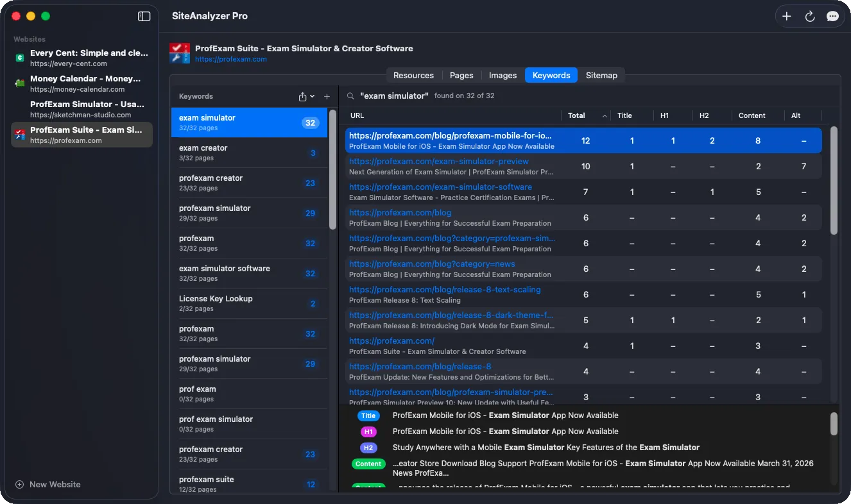Select the profexam-mobile-for-io URL row
Screen dimensions: 851x504
tap(583, 140)
